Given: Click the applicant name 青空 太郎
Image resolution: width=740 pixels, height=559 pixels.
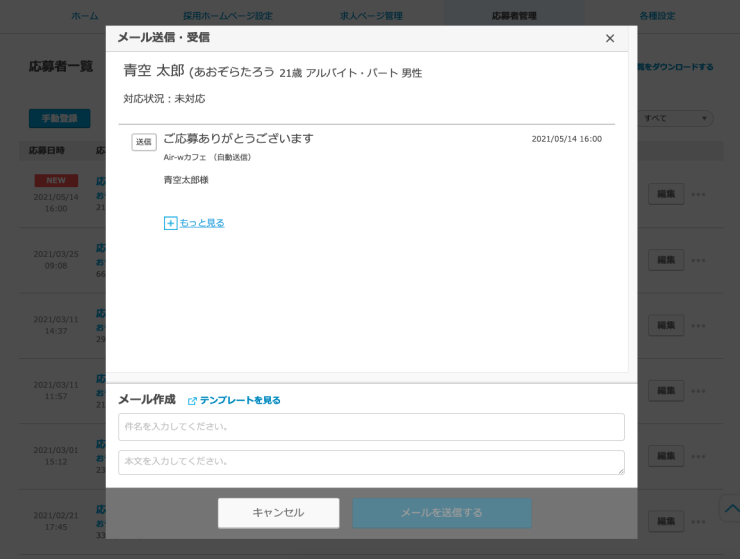Looking at the screenshot, I should pyautogui.click(x=154, y=71).
